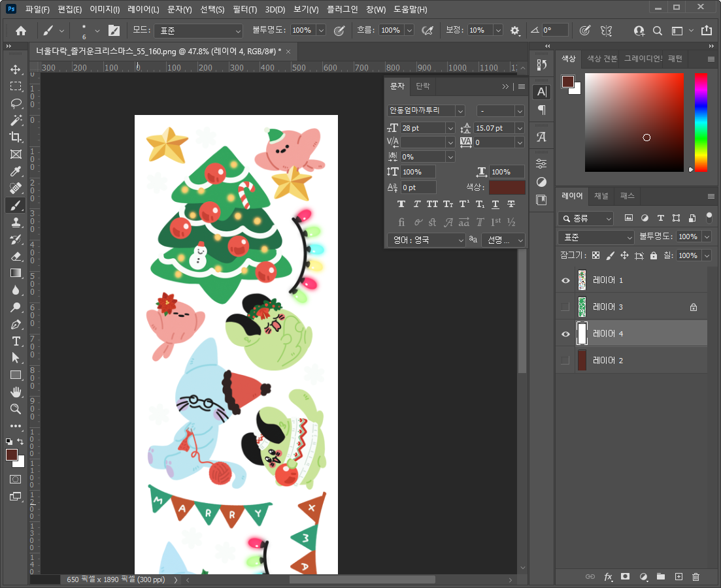Open 필터(T) menu

point(244,9)
